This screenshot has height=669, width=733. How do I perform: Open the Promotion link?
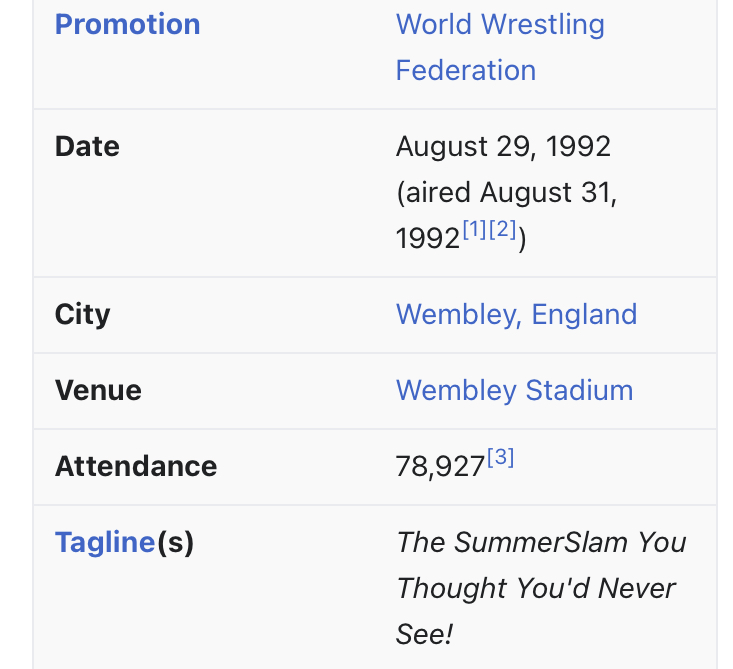[x=127, y=24]
